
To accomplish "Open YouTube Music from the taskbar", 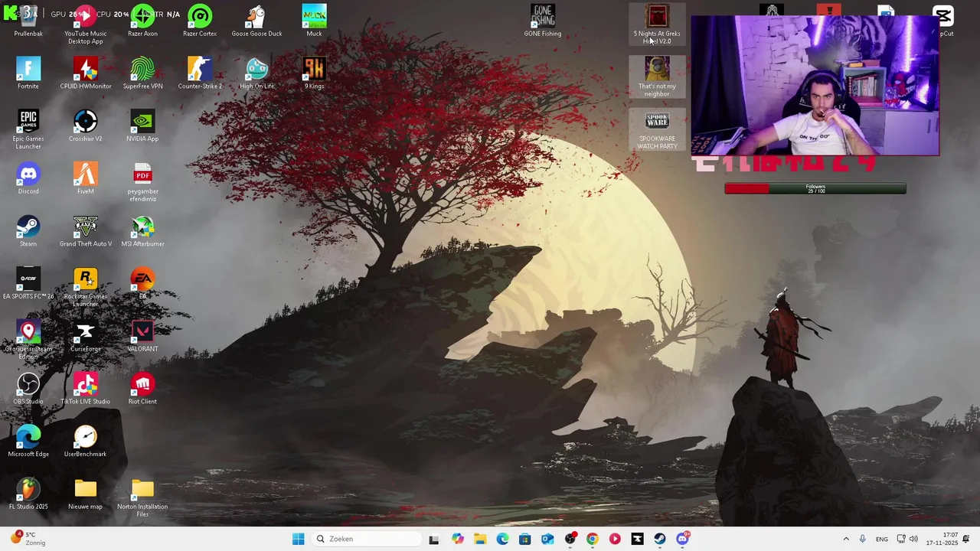I will coord(615,539).
